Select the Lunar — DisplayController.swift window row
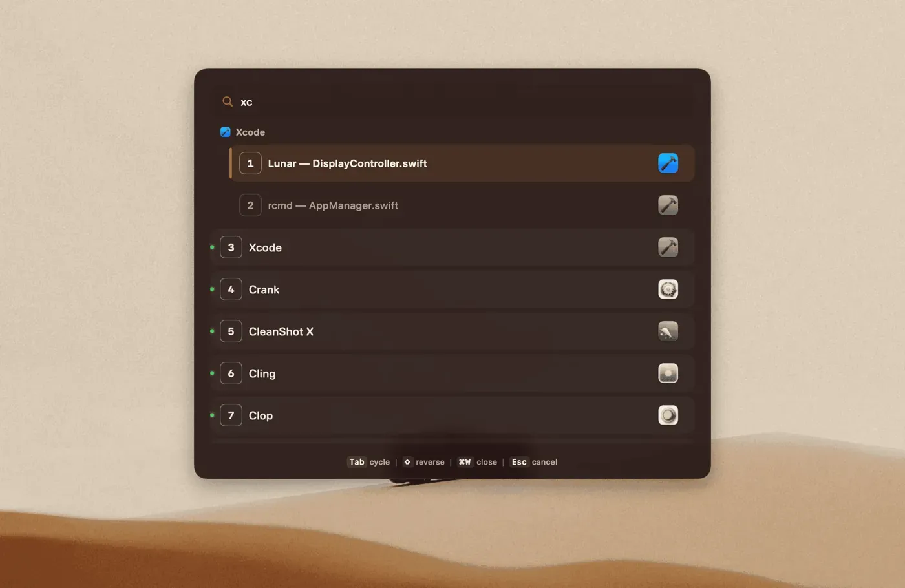The width and height of the screenshot is (905, 588). 462,163
